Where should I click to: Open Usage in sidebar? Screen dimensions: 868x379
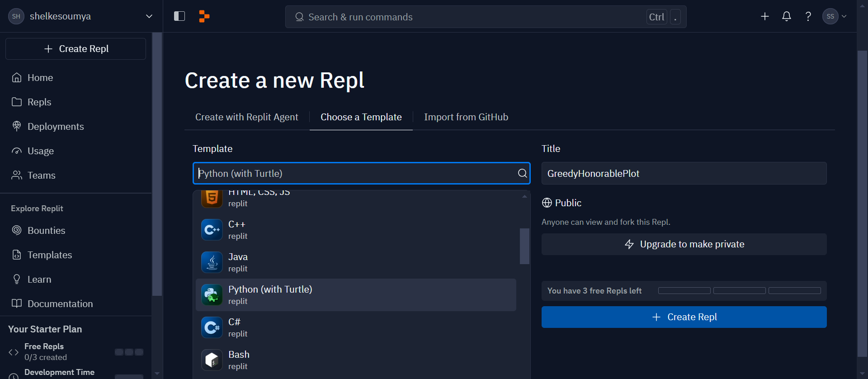click(x=76, y=151)
